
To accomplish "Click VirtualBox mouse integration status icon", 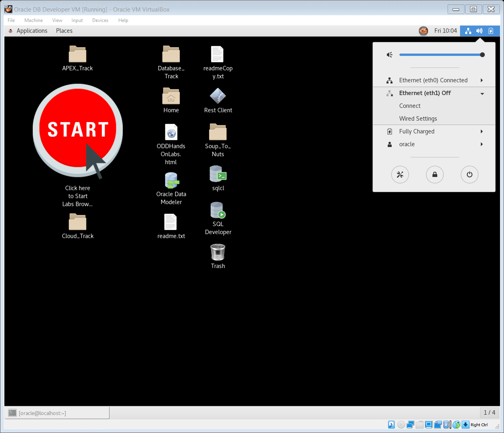I will [456, 425].
